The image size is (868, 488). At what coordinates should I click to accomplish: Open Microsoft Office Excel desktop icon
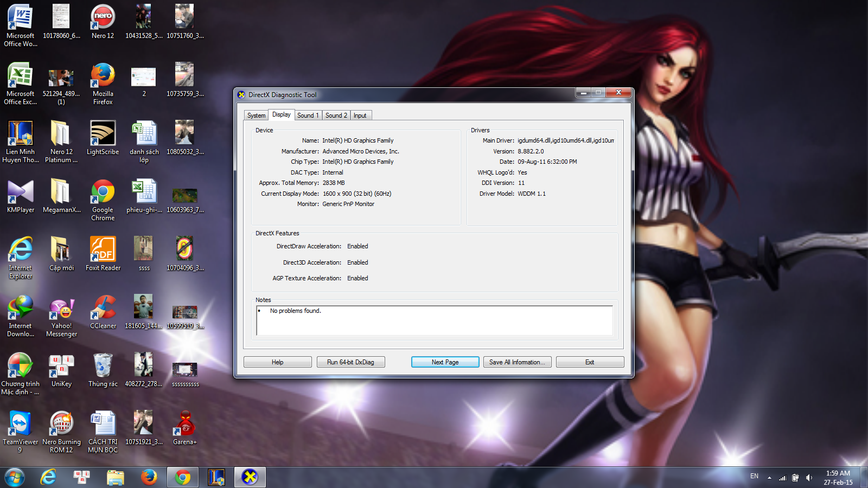[x=21, y=84]
